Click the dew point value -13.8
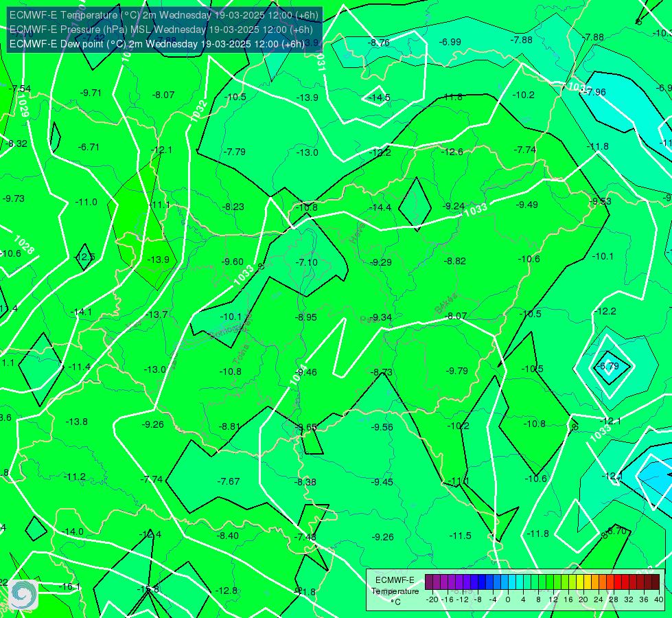Image resolution: width=672 pixels, height=618 pixels. click(77, 422)
